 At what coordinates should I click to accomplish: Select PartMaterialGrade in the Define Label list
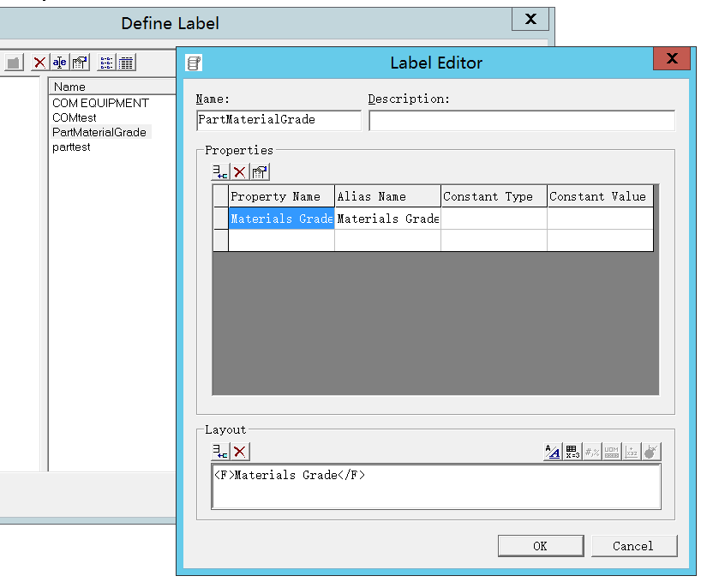[x=99, y=132]
